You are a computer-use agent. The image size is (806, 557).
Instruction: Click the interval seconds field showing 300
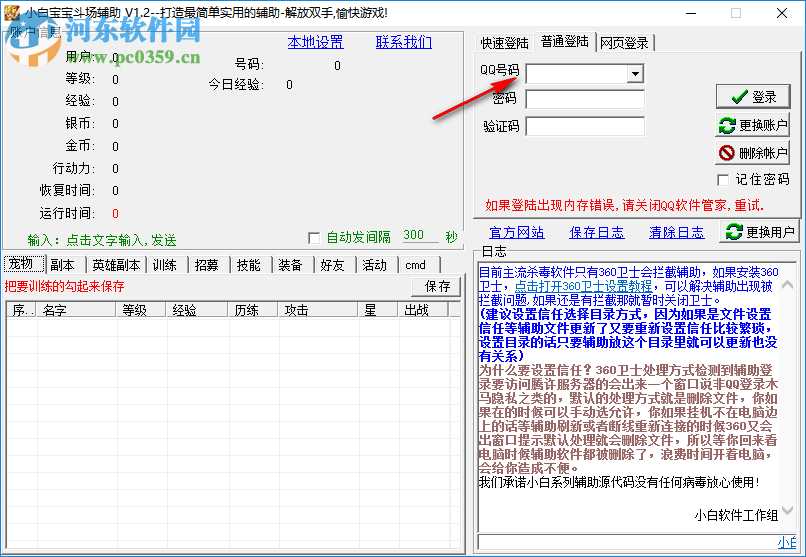click(419, 235)
